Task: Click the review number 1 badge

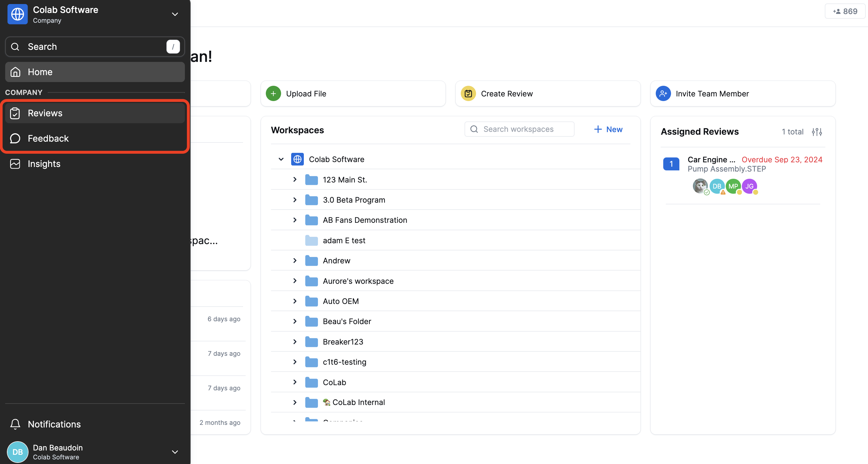Action: (671, 164)
